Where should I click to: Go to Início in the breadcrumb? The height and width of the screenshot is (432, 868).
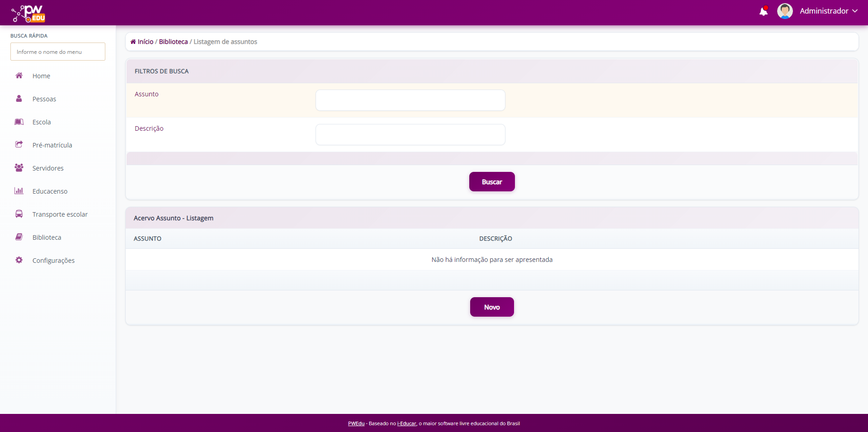pos(145,42)
